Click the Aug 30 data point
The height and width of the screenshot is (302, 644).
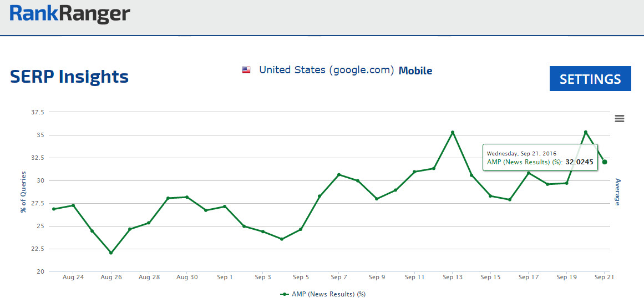(187, 197)
